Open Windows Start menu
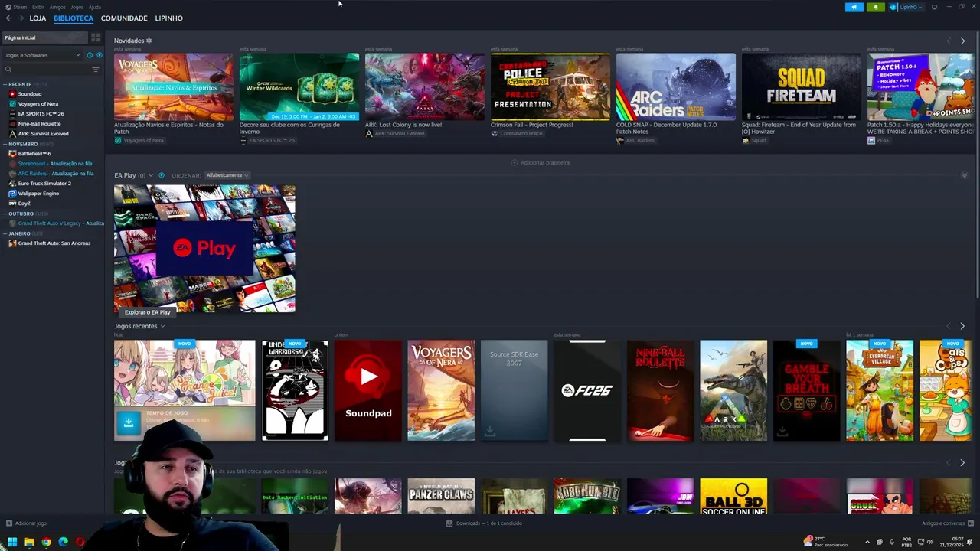The height and width of the screenshot is (551, 980). point(12,542)
